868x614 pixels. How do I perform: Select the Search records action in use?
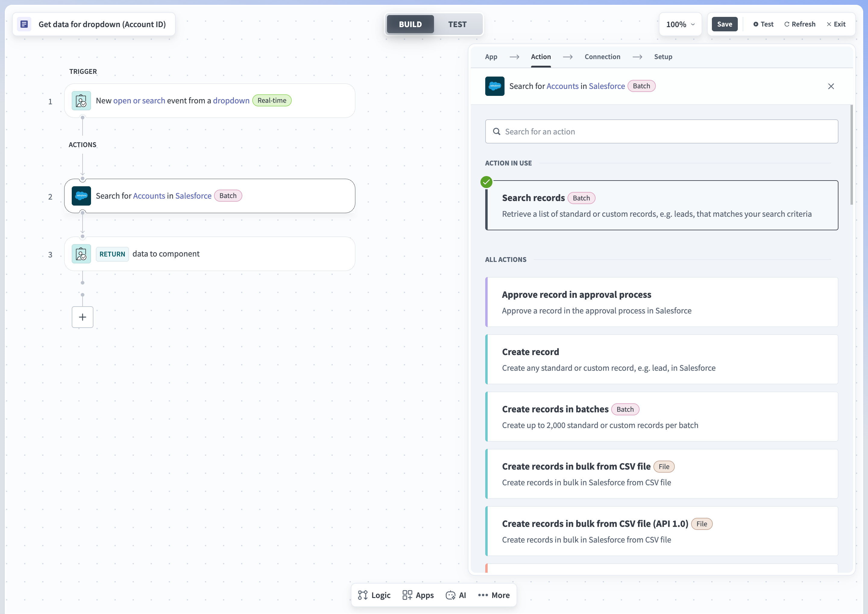tap(662, 205)
